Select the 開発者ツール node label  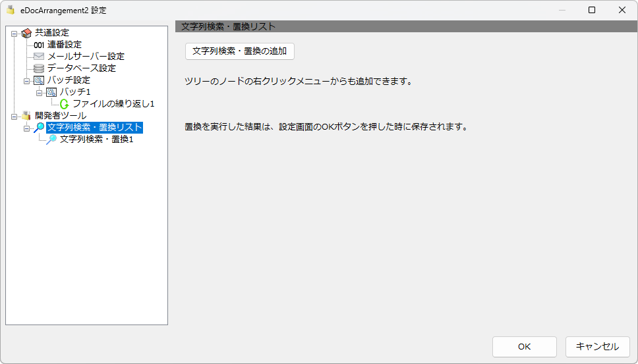click(x=61, y=116)
